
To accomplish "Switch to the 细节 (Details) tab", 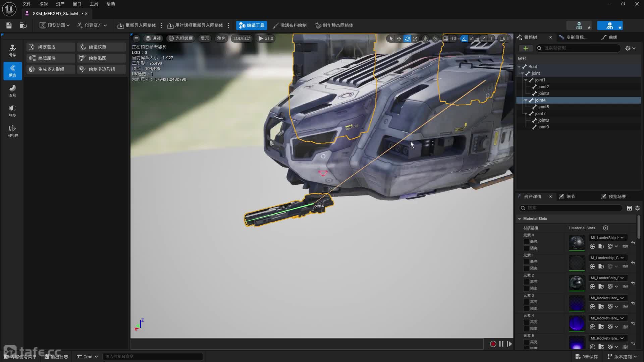I will 570,196.
